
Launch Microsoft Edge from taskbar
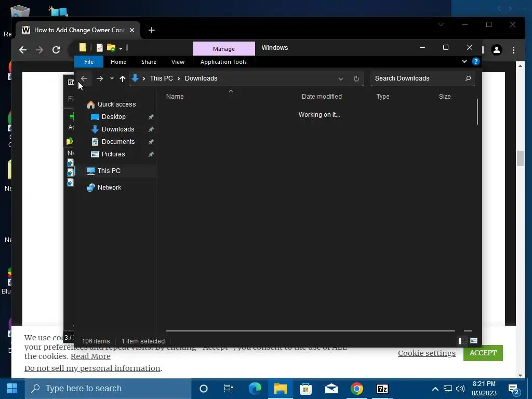click(x=255, y=389)
